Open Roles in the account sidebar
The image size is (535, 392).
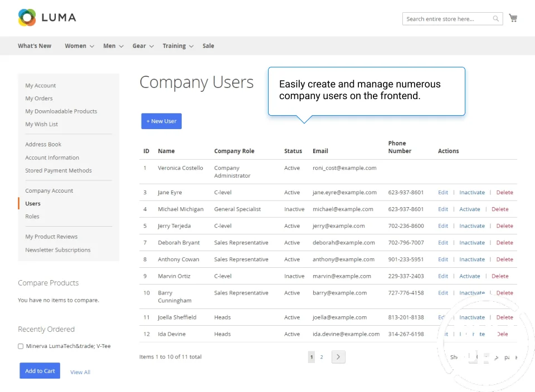point(32,217)
